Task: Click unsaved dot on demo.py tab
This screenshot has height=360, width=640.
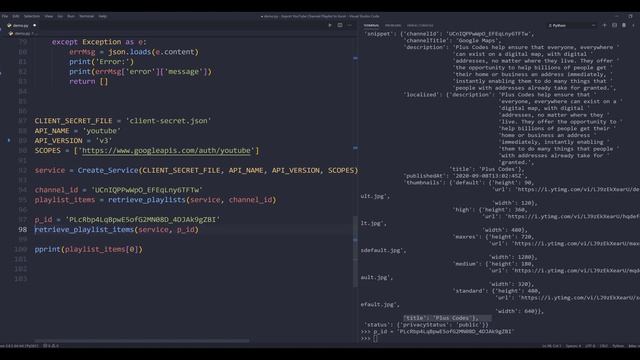Action: (35, 25)
